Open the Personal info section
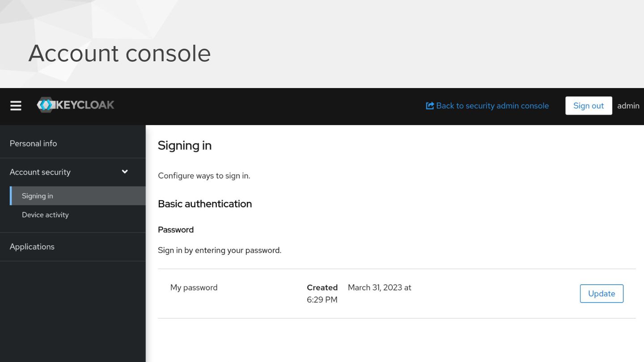This screenshot has width=644, height=362. tap(34, 143)
